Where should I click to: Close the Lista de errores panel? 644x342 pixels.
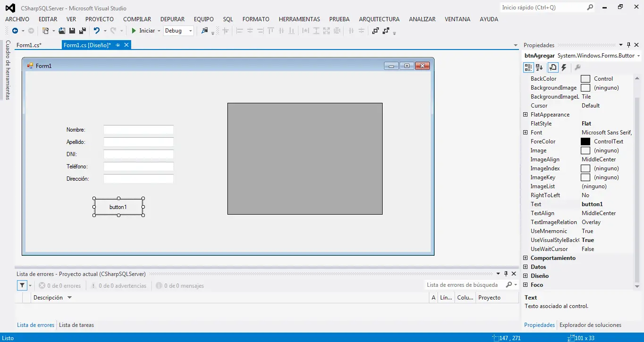point(514,274)
